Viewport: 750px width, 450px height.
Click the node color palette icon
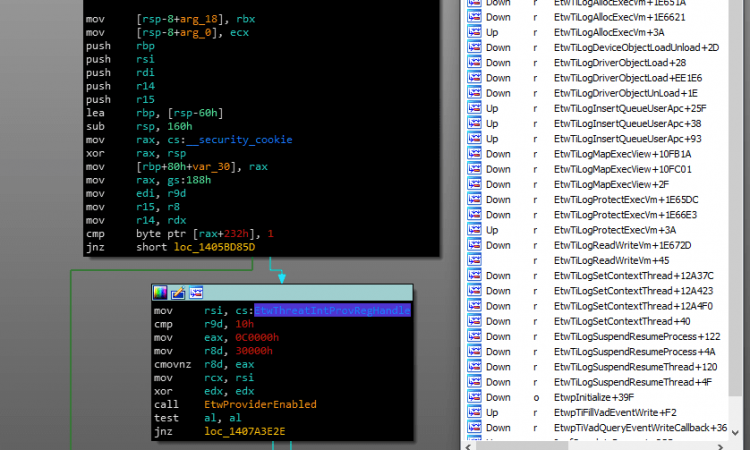160,292
